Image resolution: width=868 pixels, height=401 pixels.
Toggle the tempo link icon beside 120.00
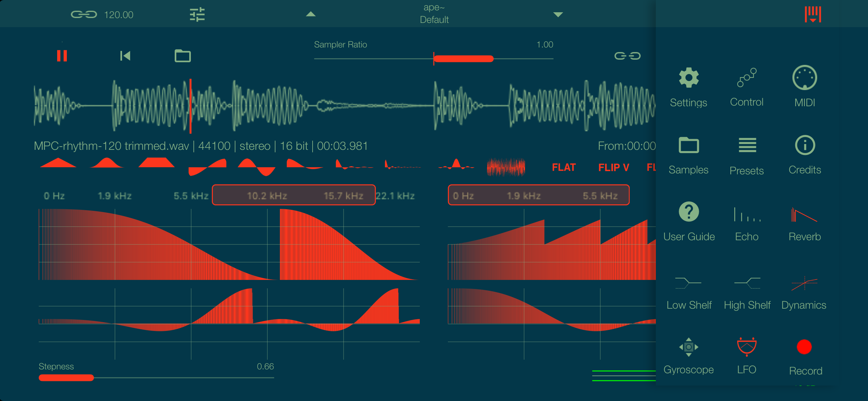point(84,15)
